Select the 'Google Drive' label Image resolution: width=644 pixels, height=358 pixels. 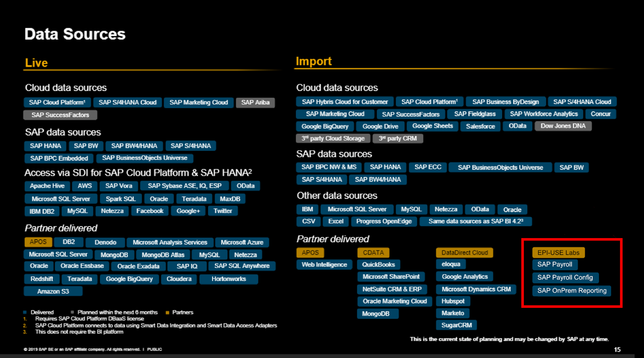(380, 127)
